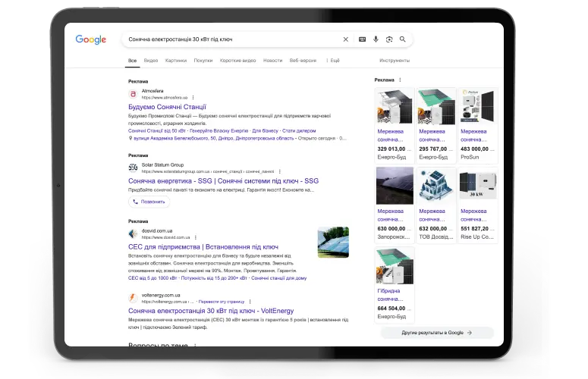588x379 pixels.
Task: Open three-dot menu beside solarstatumgroup URL
Action: [280, 171]
